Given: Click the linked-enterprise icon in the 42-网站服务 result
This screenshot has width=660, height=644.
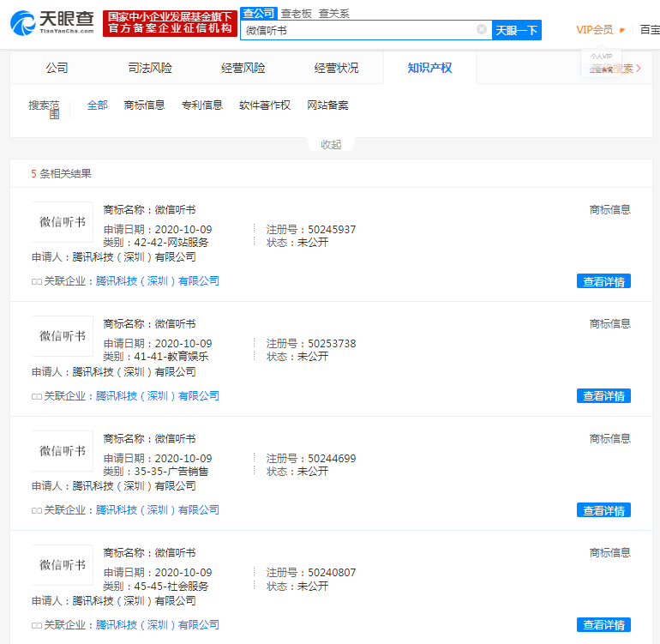Looking at the screenshot, I should [x=37, y=282].
